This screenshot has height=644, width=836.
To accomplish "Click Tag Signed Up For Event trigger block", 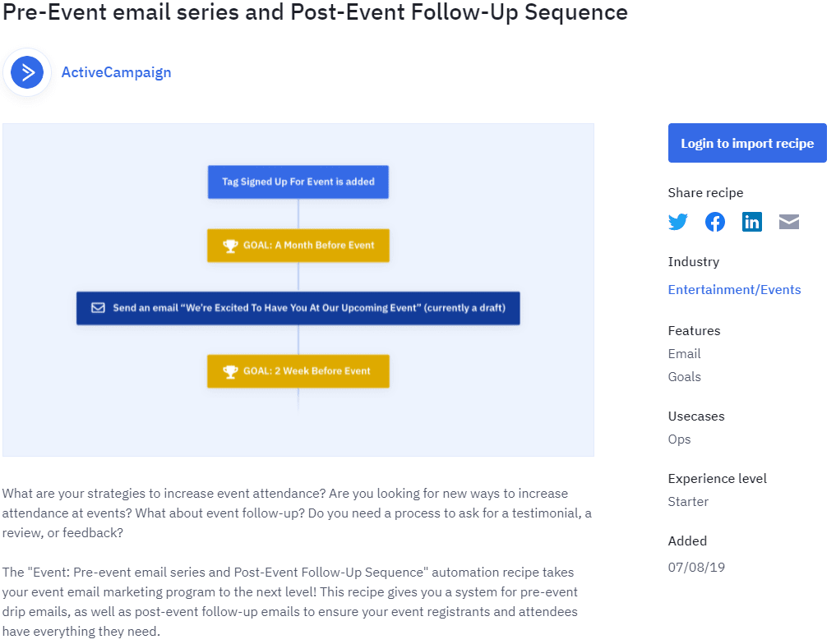I will 298,182.
